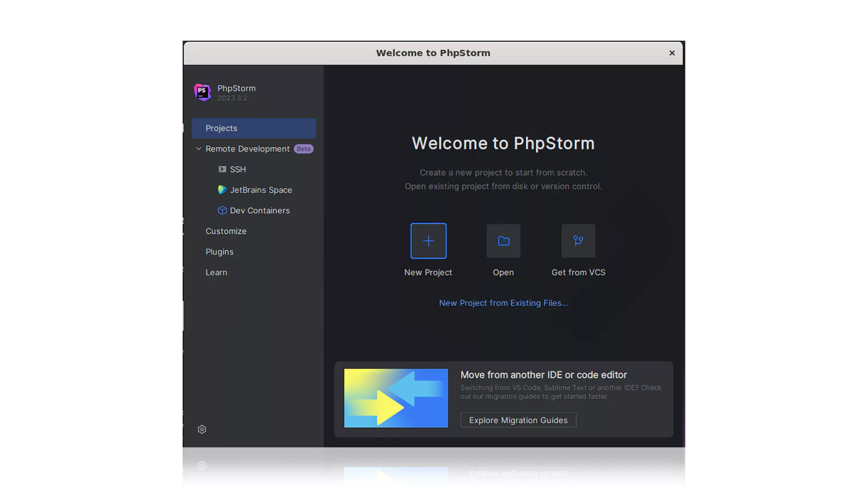Click the JetBrains Space icon
Screen dimensions: 868x488
(x=222, y=190)
